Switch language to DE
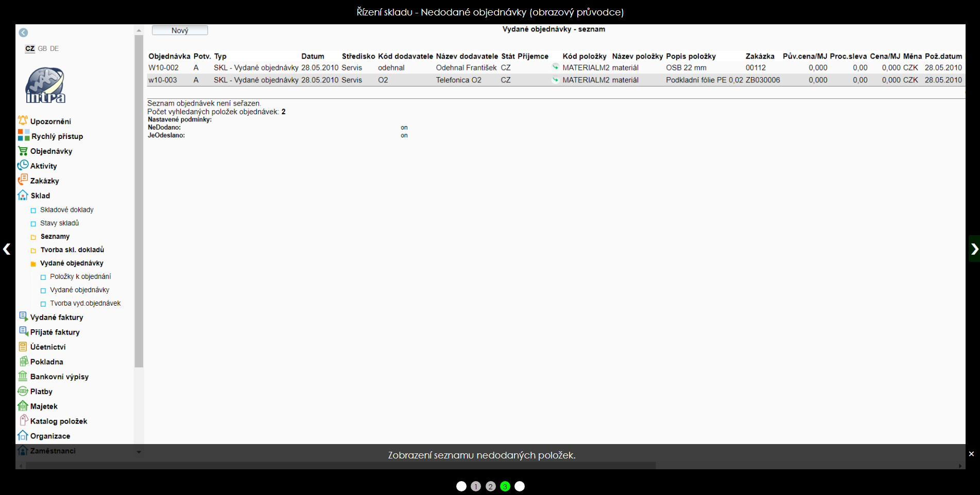 55,48
